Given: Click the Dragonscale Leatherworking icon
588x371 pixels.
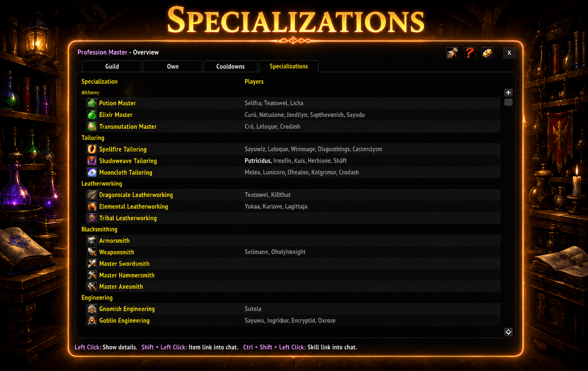Looking at the screenshot, I should (x=92, y=194).
